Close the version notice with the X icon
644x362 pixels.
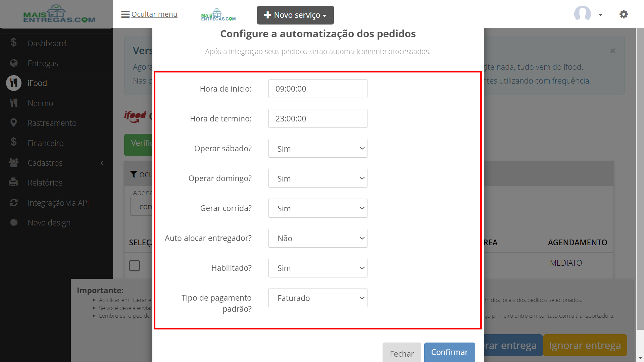click(x=613, y=51)
